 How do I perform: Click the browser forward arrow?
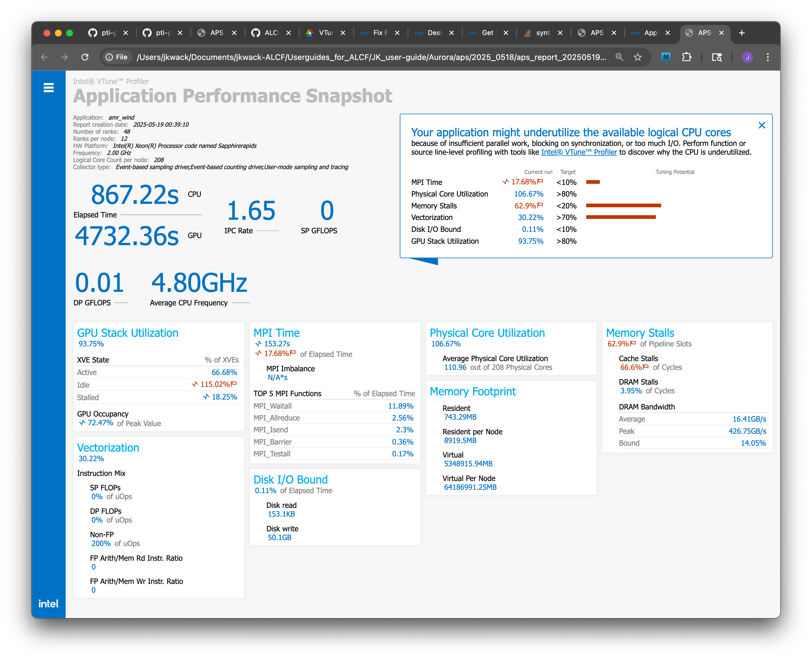click(x=64, y=57)
